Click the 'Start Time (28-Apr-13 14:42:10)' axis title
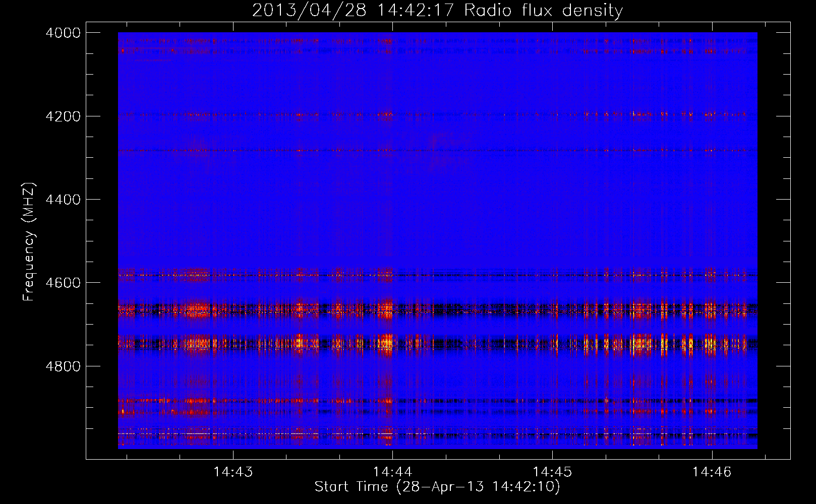 437,487
